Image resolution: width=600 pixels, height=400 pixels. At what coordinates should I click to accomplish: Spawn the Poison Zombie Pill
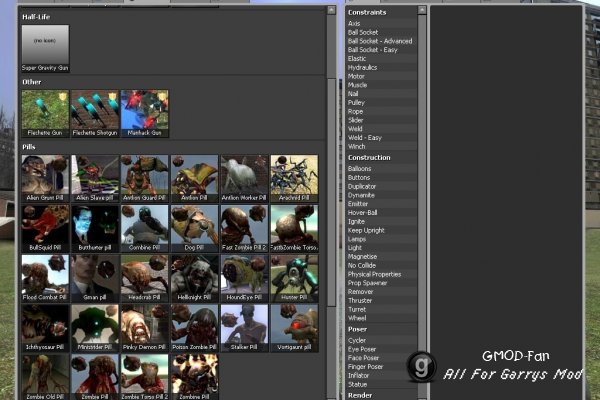click(194, 328)
